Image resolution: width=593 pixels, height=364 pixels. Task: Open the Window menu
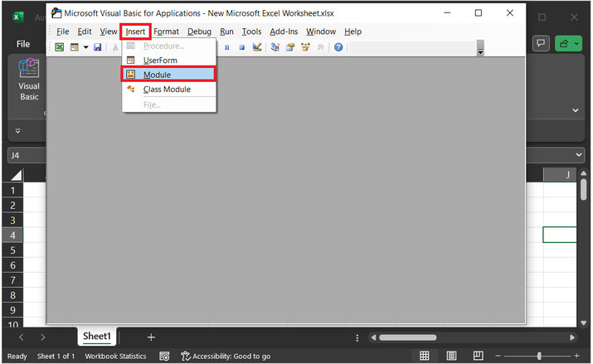321,32
